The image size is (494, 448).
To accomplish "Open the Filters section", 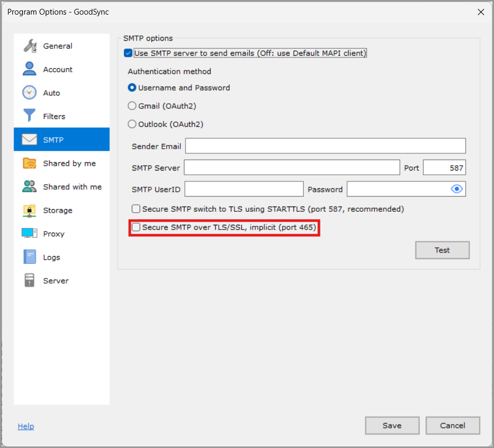I will (x=61, y=116).
